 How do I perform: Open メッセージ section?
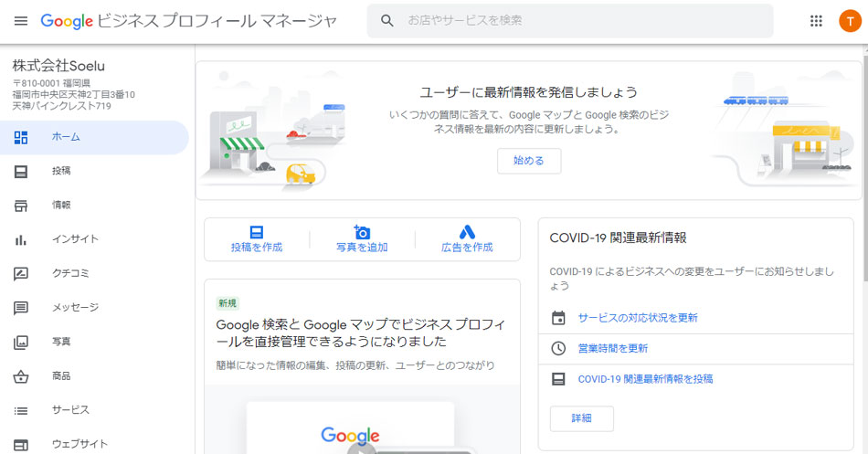click(x=75, y=307)
